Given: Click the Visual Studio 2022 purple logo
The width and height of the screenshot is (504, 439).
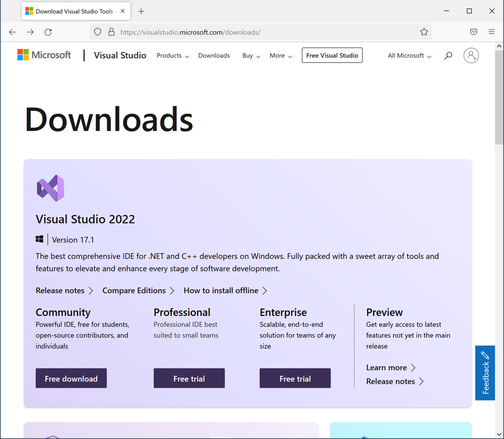Looking at the screenshot, I should click(50, 188).
